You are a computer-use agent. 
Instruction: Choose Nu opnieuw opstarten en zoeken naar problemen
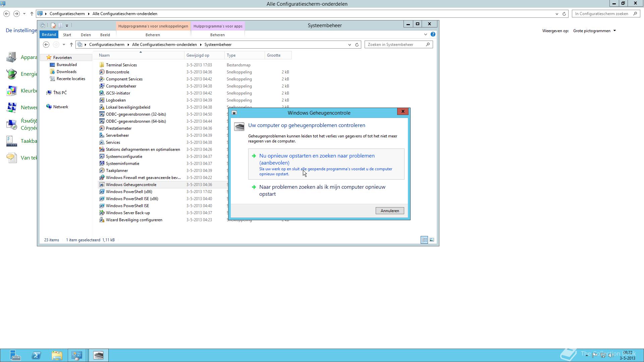[326, 164]
